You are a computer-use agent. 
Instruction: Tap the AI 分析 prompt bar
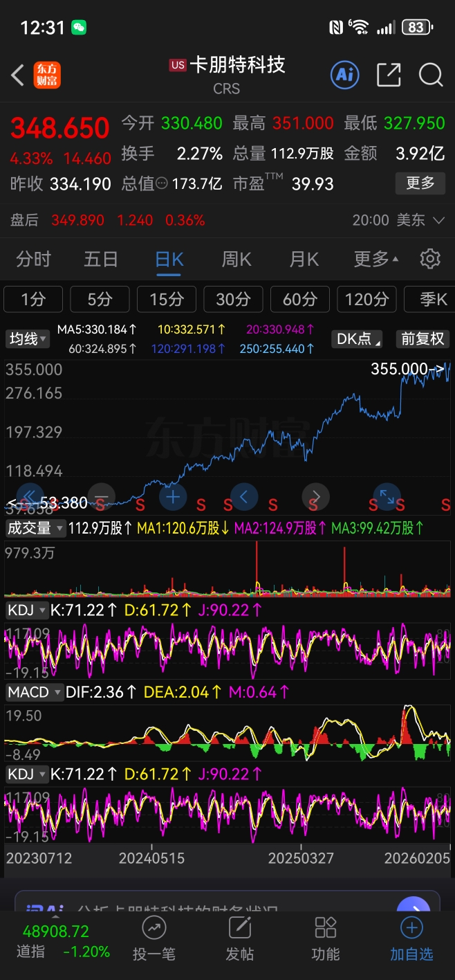(228, 901)
